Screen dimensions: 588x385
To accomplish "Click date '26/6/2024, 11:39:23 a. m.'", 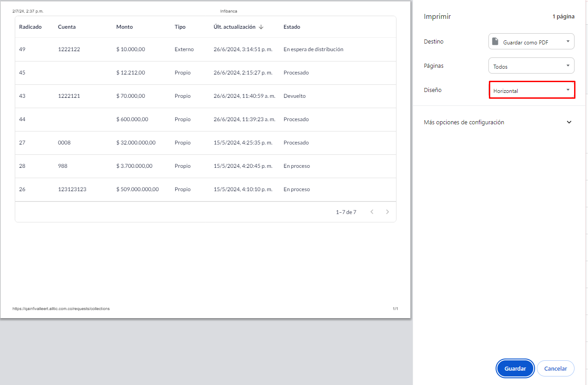I will click(x=244, y=119).
